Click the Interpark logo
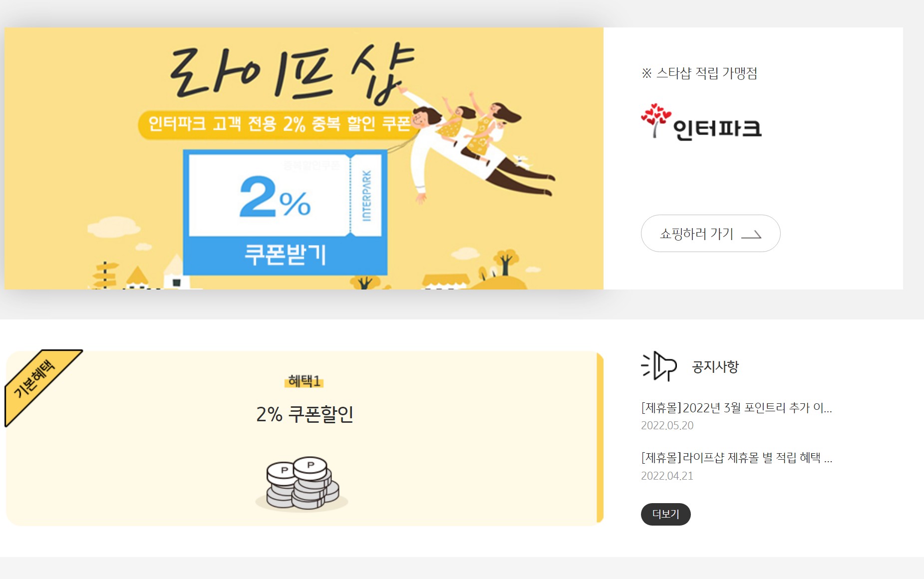924x579 pixels. (701, 122)
